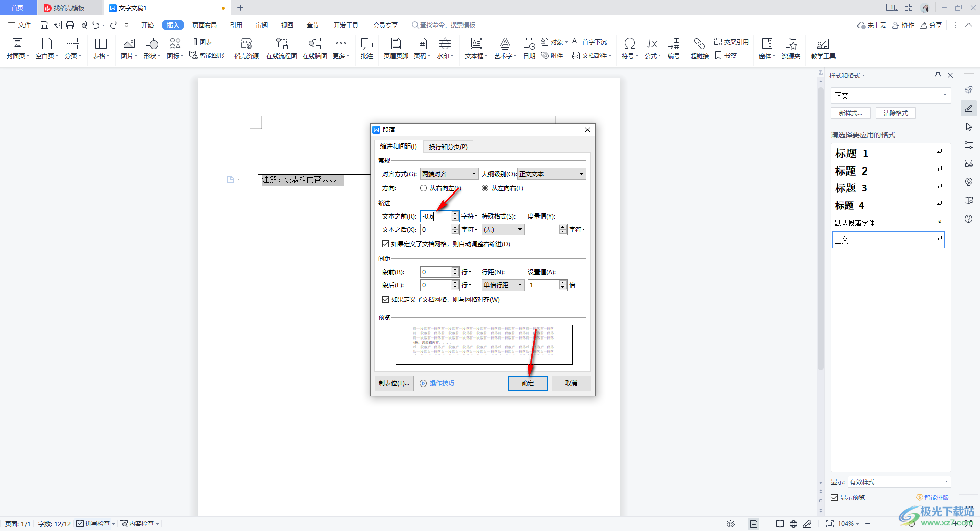Screen dimensions: 980x531
Task: Click 清除格式 (clear formatting) button
Action: pyautogui.click(x=896, y=113)
